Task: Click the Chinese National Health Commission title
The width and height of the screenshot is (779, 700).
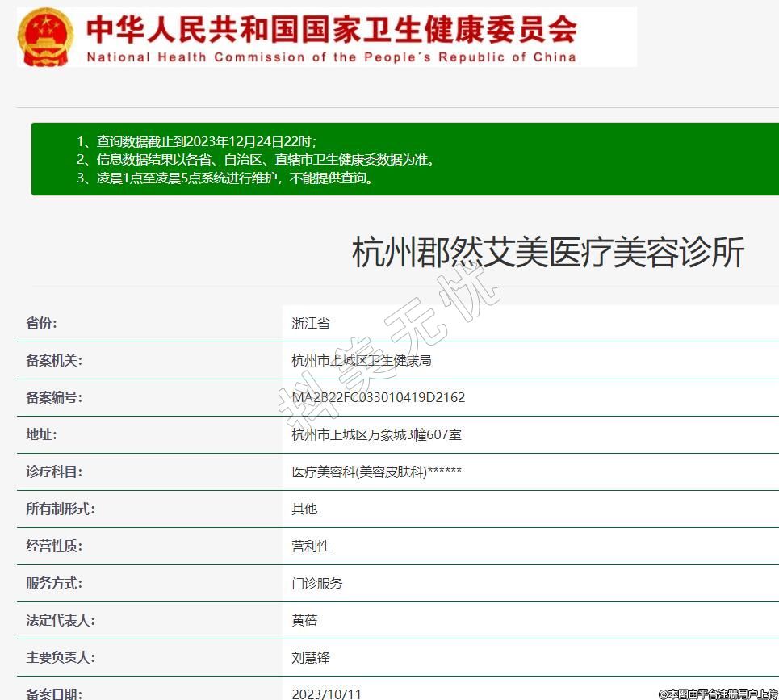Action: [x=331, y=29]
